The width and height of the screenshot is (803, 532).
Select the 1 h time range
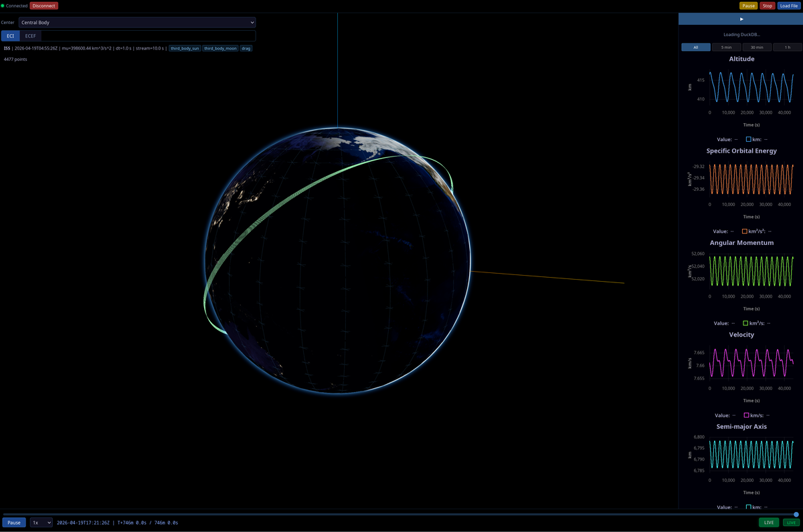pyautogui.click(x=787, y=47)
